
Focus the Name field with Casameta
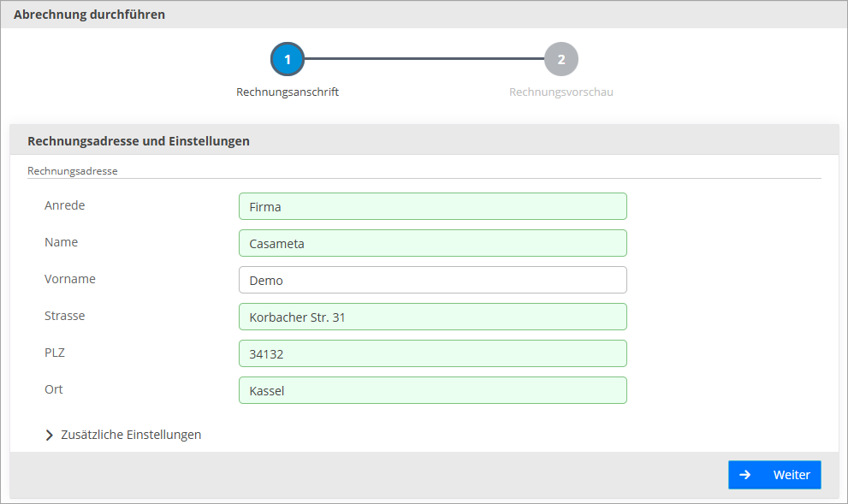click(433, 243)
